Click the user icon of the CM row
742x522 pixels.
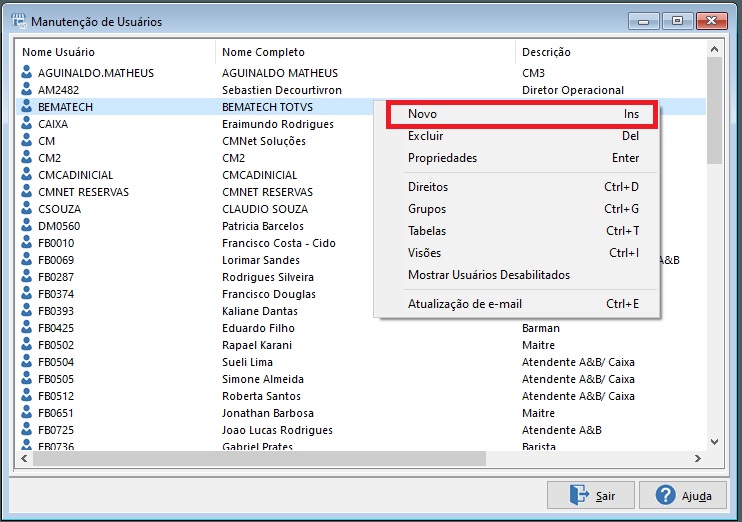(27, 141)
